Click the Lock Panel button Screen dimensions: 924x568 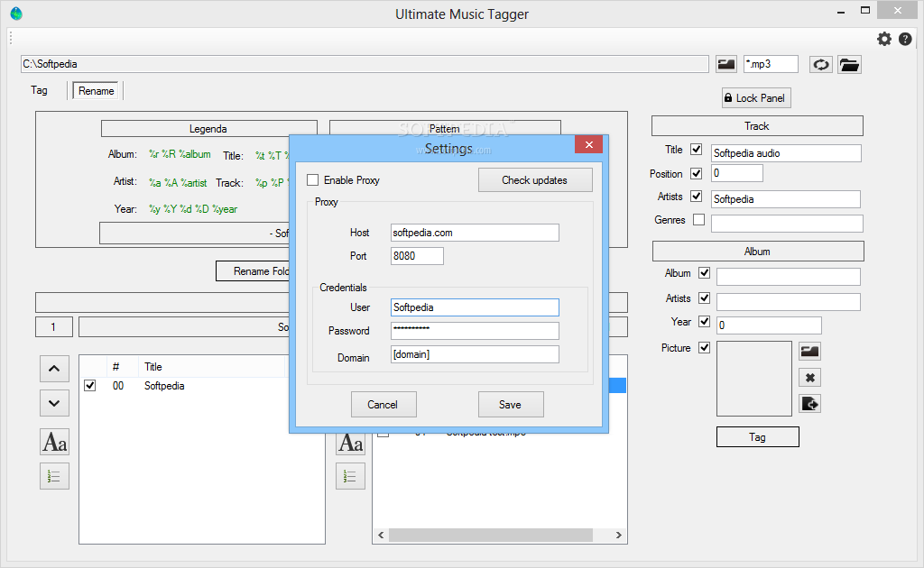(x=756, y=98)
